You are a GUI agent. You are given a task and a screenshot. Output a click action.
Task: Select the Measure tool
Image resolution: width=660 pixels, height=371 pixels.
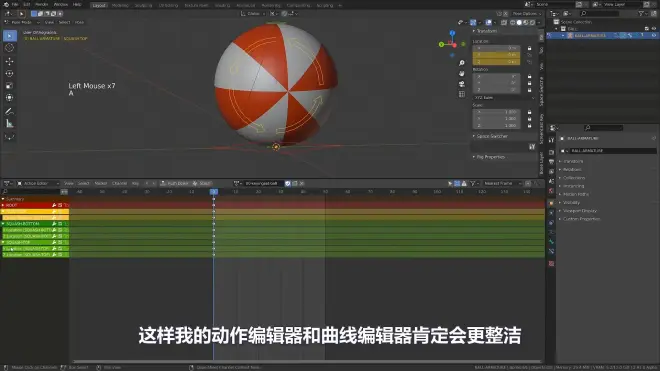pyautogui.click(x=9, y=124)
